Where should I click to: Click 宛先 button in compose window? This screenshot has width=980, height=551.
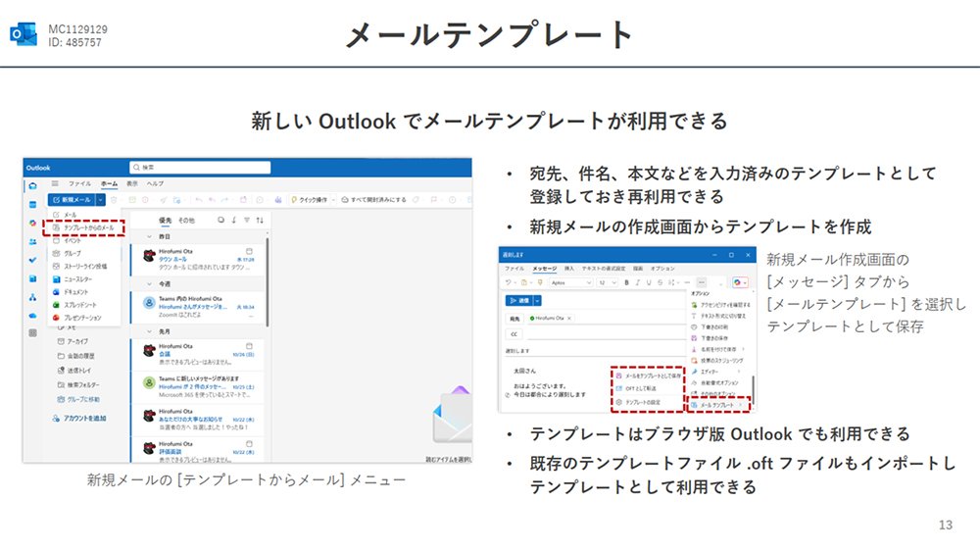[x=514, y=318]
